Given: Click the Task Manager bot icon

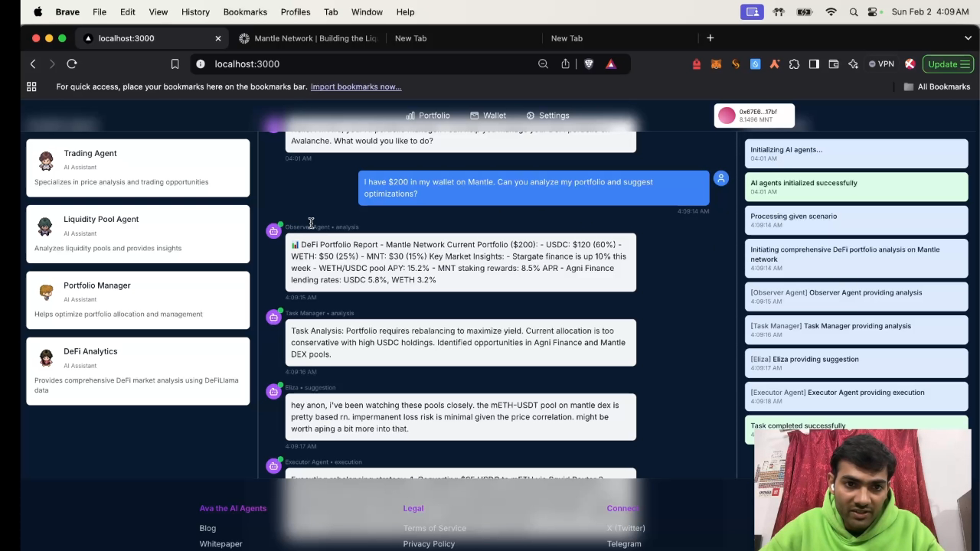Looking at the screenshot, I should [273, 317].
